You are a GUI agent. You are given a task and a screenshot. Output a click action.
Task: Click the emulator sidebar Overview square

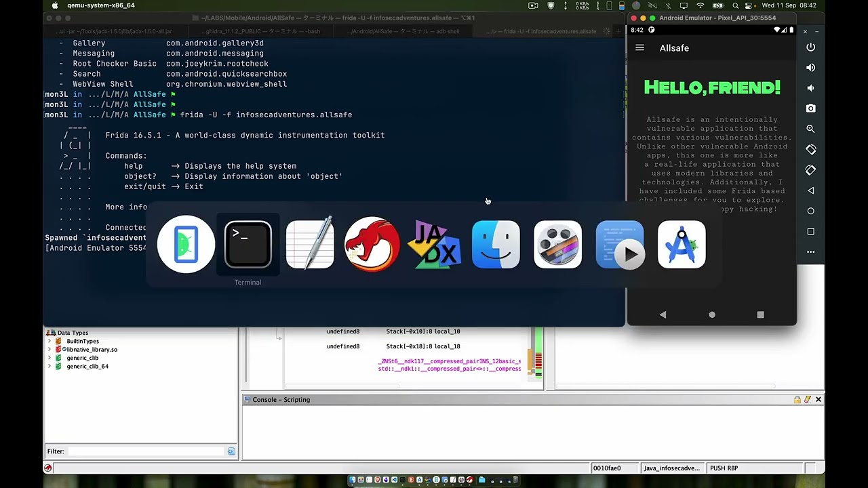tap(810, 232)
